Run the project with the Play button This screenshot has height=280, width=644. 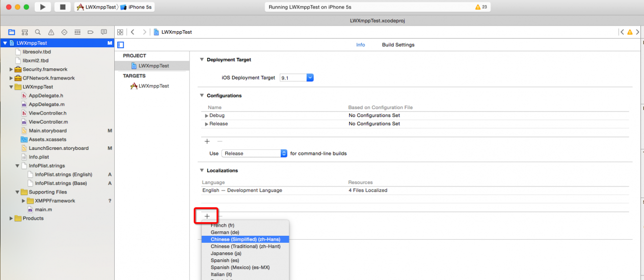coord(43,7)
